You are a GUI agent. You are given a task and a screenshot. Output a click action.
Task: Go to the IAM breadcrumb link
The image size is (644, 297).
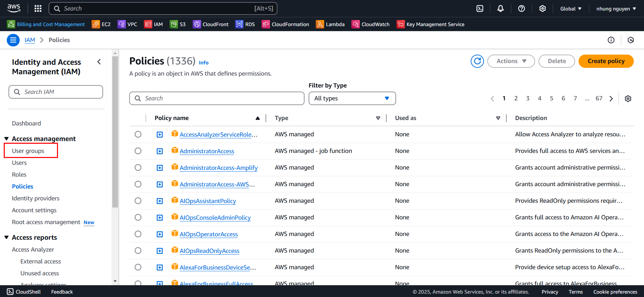click(x=30, y=40)
